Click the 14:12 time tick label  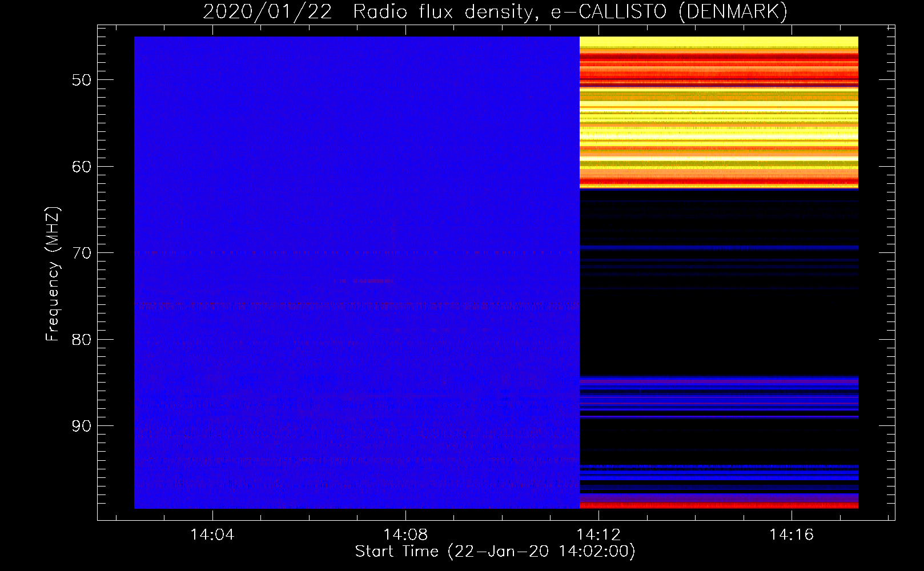598,535
